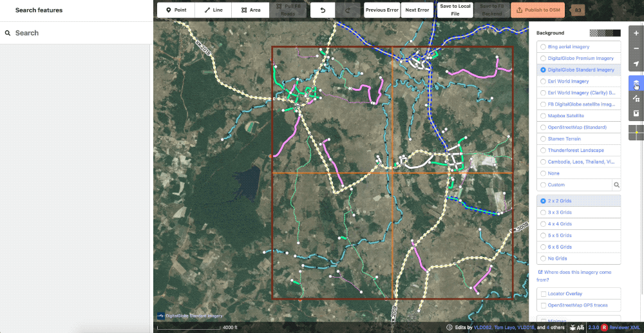644x333 pixels.
Task: Click the translate icon in footer
Action: pyautogui.click(x=581, y=328)
